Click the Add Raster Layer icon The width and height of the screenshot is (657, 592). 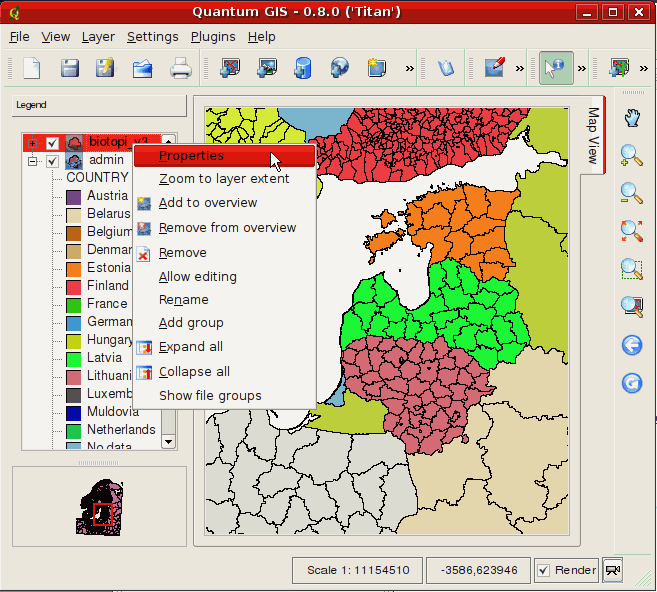point(267,68)
